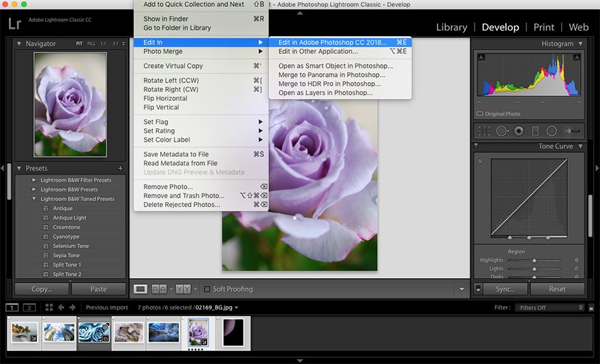This screenshot has height=364, width=600.
Task: Choose the Radial Filter tool
Action: (552, 131)
